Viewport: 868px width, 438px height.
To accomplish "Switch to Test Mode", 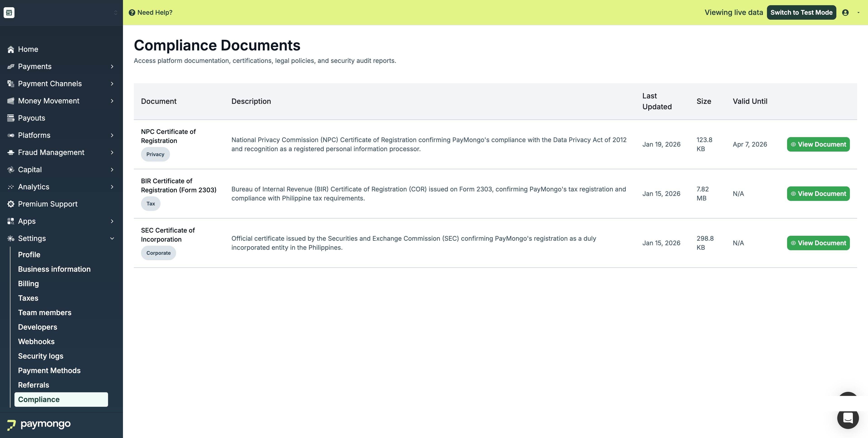I will click(801, 12).
